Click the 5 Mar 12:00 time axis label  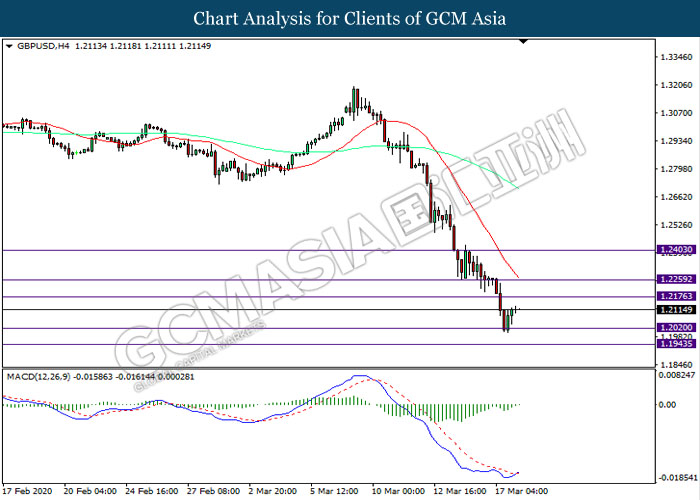click(334, 491)
